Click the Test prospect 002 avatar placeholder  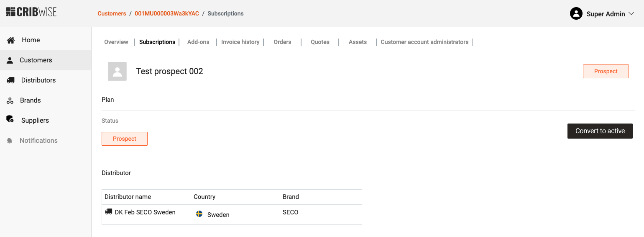[117, 71]
